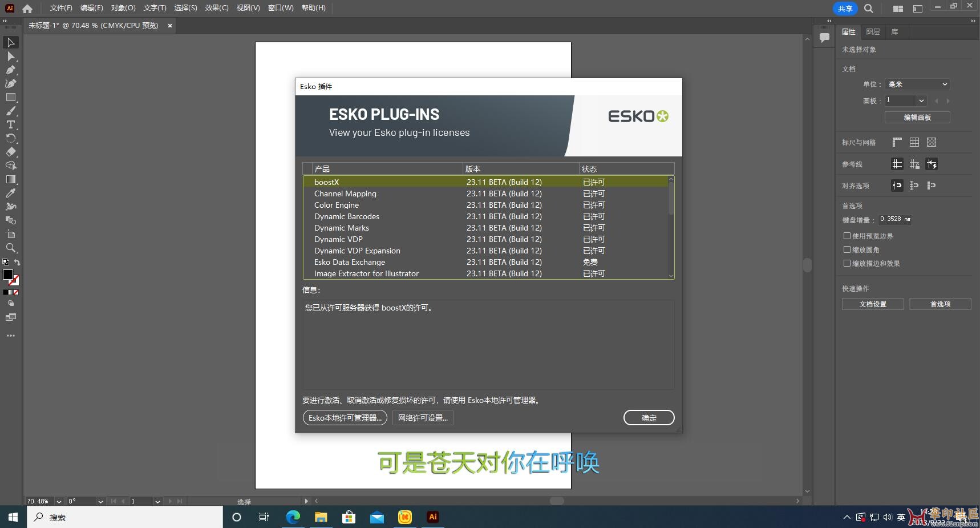Click the lock guides icon
Image resolution: width=980 pixels, height=528 pixels.
914,164
